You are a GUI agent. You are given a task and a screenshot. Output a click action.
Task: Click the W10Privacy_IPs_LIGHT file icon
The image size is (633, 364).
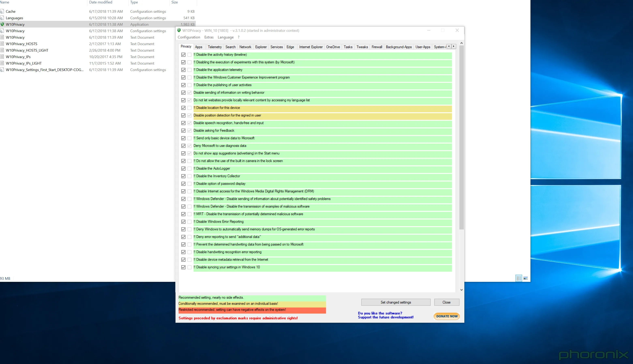coord(2,63)
